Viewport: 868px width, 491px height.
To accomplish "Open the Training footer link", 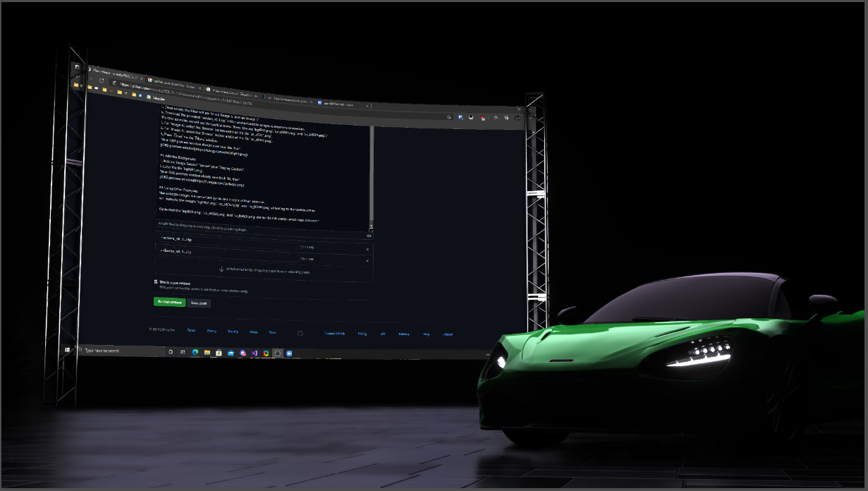I will click(404, 334).
